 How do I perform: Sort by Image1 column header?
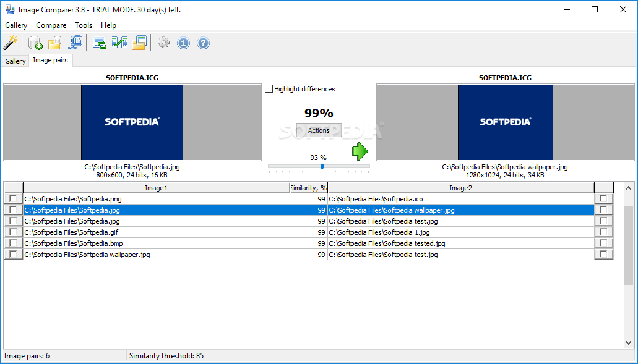tap(156, 188)
